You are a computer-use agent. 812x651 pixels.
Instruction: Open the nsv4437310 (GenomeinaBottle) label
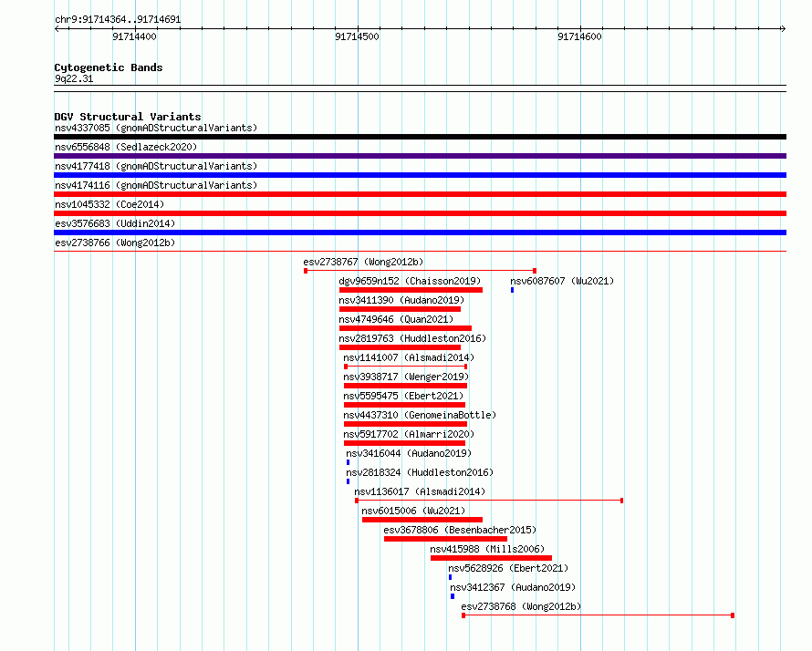pyautogui.click(x=420, y=415)
